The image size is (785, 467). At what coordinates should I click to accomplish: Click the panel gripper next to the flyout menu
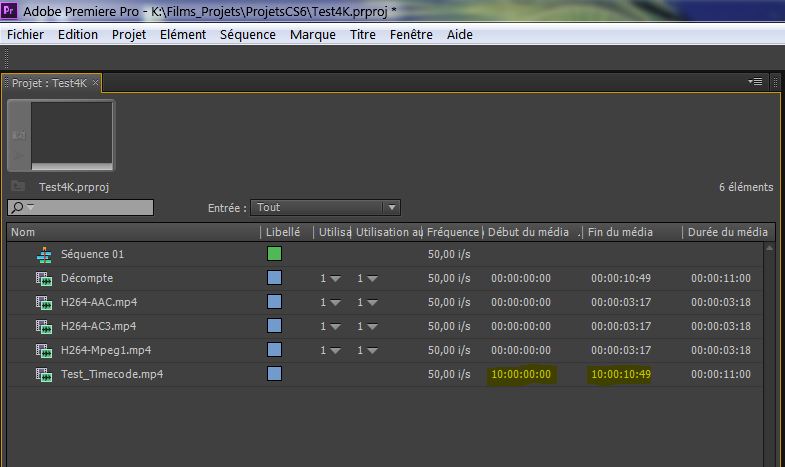[775, 83]
